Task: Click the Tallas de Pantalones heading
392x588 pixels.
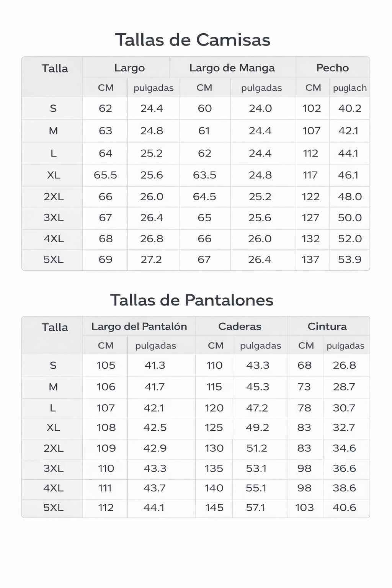Action: [x=192, y=300]
